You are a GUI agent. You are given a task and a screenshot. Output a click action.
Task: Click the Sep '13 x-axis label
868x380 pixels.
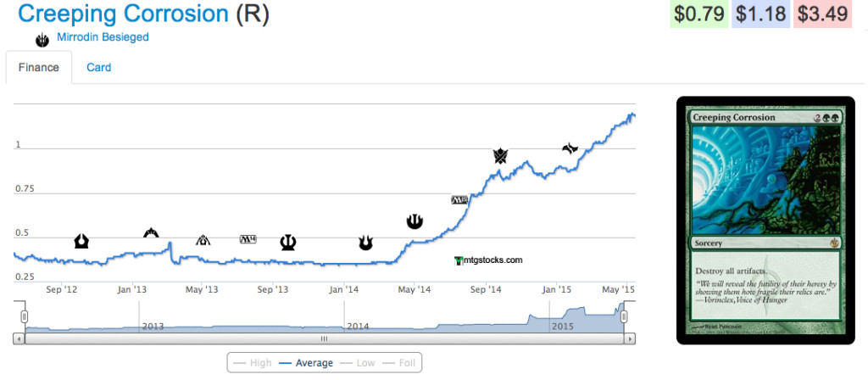273,289
